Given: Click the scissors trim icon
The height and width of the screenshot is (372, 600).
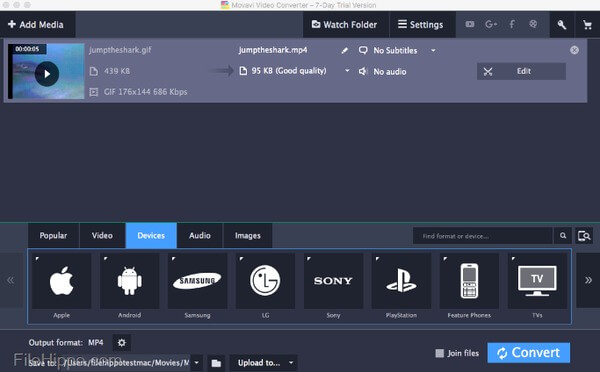Looking at the screenshot, I should click(488, 72).
